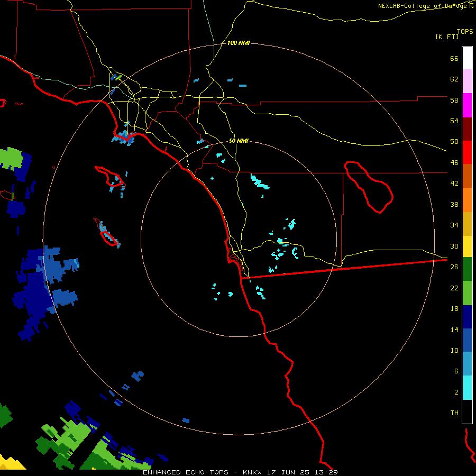476x476 pixels.
Task: Click the "10" scale value
Action: 454,350
